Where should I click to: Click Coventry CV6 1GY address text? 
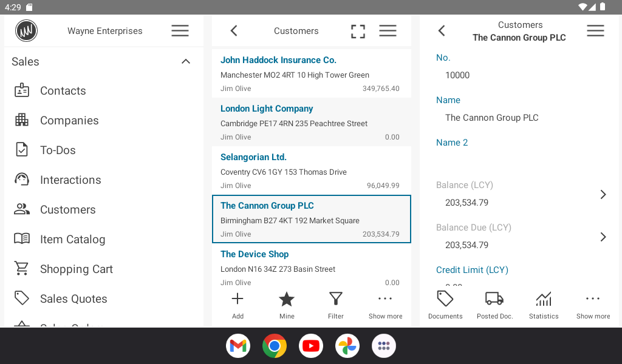pyautogui.click(x=284, y=172)
